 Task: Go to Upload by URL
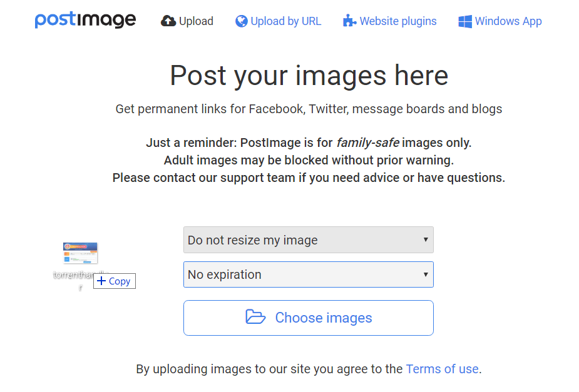(285, 21)
